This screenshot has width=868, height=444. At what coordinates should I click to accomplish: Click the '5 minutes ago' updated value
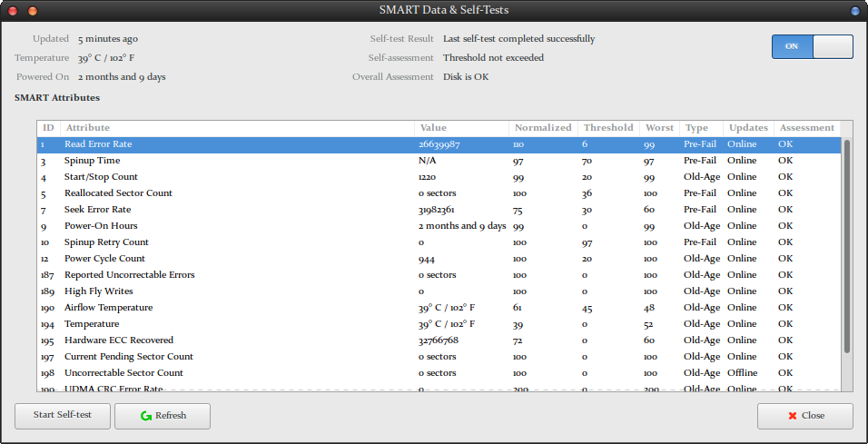point(108,39)
